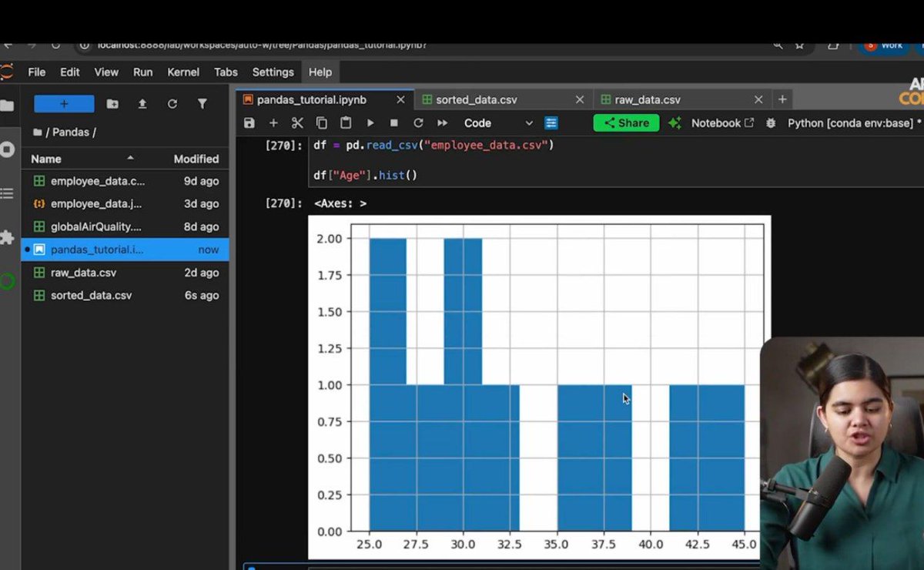Click the Pandas breadcrumb path
Image resolution: width=924 pixels, height=570 pixels.
pyautogui.click(x=71, y=132)
